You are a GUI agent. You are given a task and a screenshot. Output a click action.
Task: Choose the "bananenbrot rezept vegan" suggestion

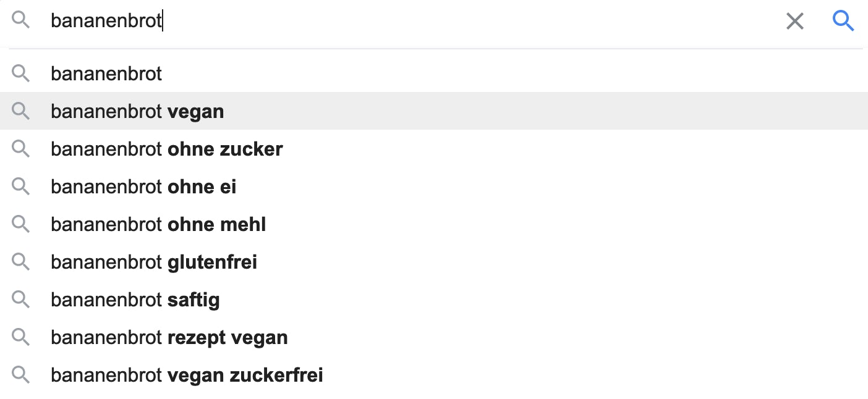click(x=434, y=337)
